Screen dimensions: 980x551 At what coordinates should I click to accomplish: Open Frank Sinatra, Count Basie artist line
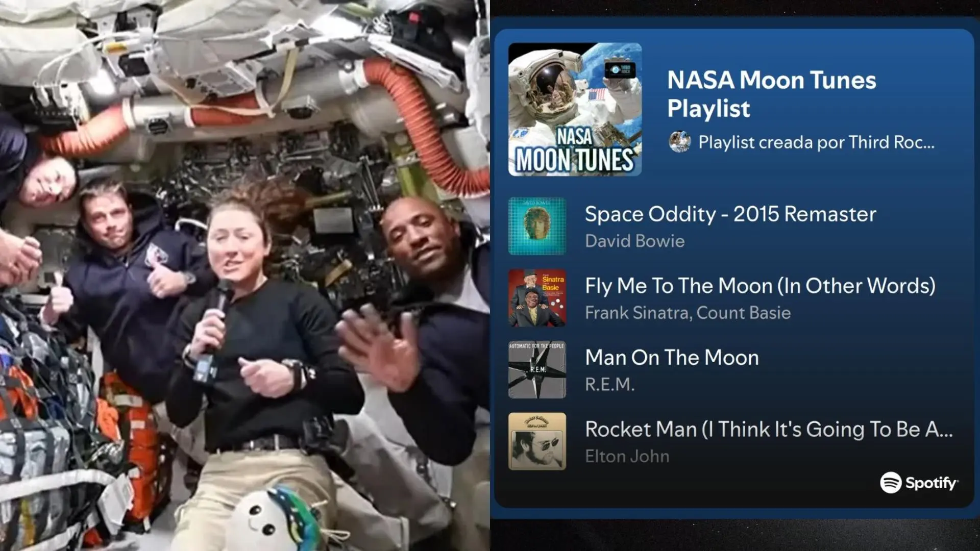pos(688,313)
